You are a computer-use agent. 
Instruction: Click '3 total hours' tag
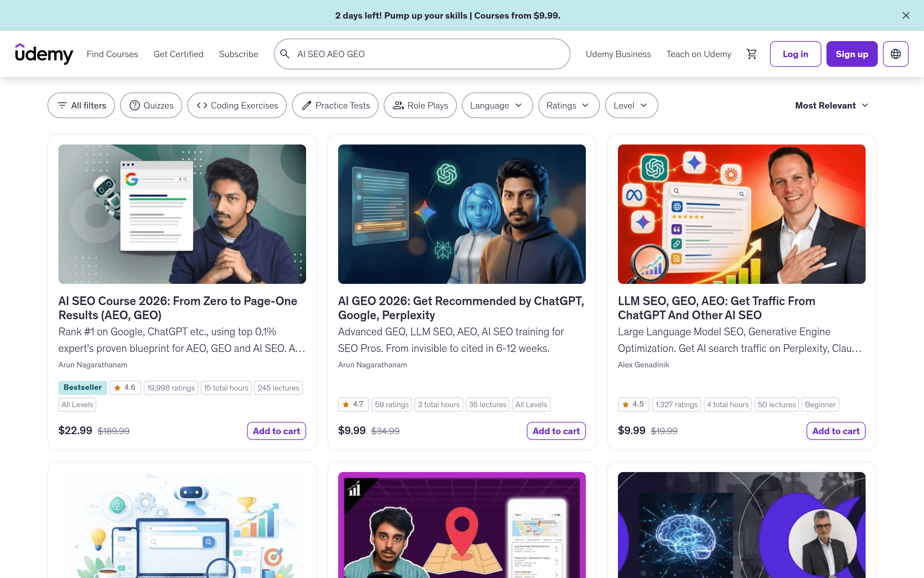click(439, 404)
